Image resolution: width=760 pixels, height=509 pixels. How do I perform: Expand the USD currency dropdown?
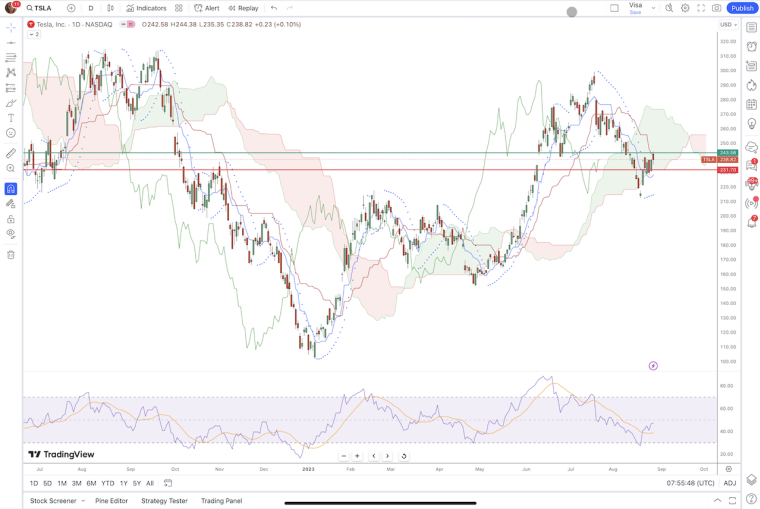[728, 25]
